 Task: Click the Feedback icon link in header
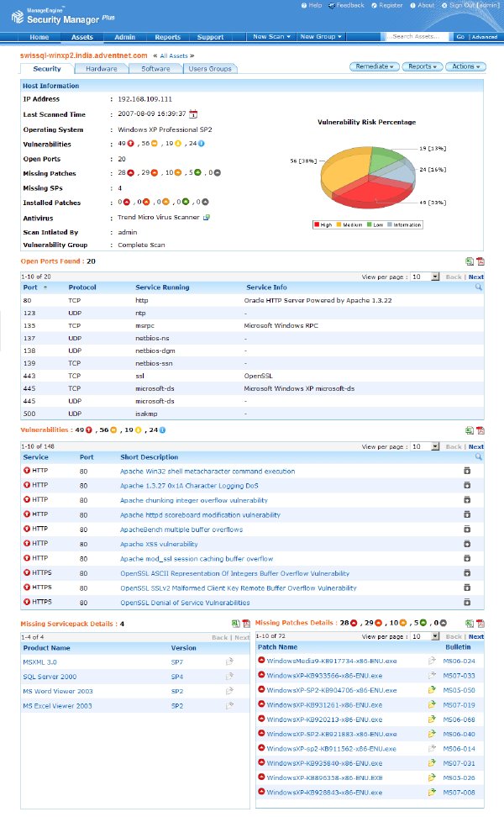tap(346, 5)
